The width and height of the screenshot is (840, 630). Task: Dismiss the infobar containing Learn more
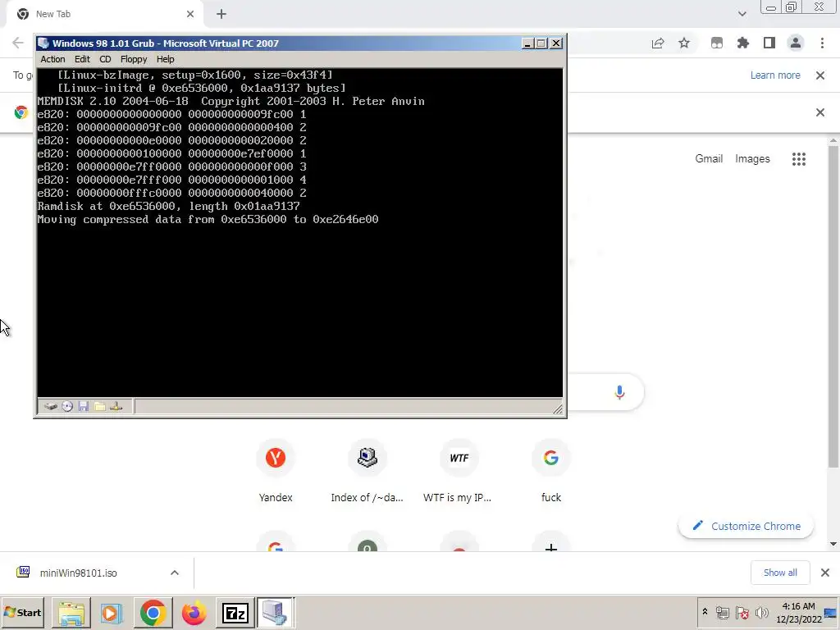pyautogui.click(x=820, y=75)
